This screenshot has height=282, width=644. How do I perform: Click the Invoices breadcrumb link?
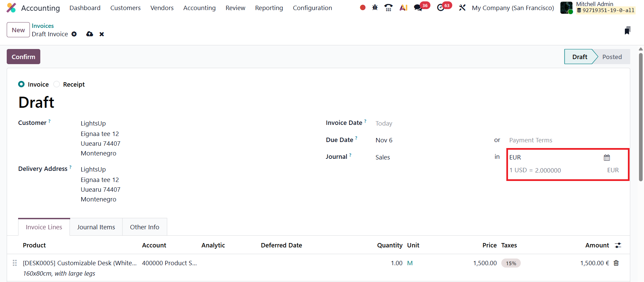(x=43, y=26)
